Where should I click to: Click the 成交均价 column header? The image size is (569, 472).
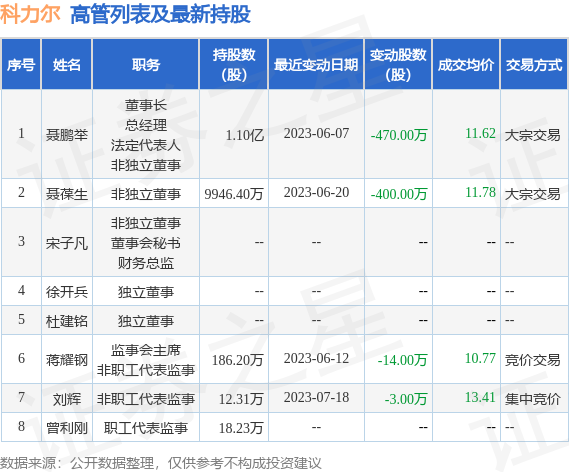(x=466, y=65)
